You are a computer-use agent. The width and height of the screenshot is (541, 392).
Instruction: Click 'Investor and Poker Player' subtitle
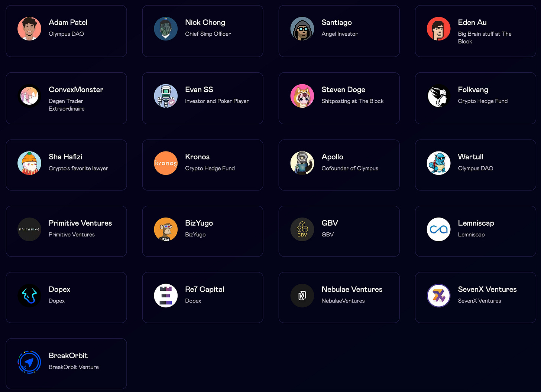217,101
